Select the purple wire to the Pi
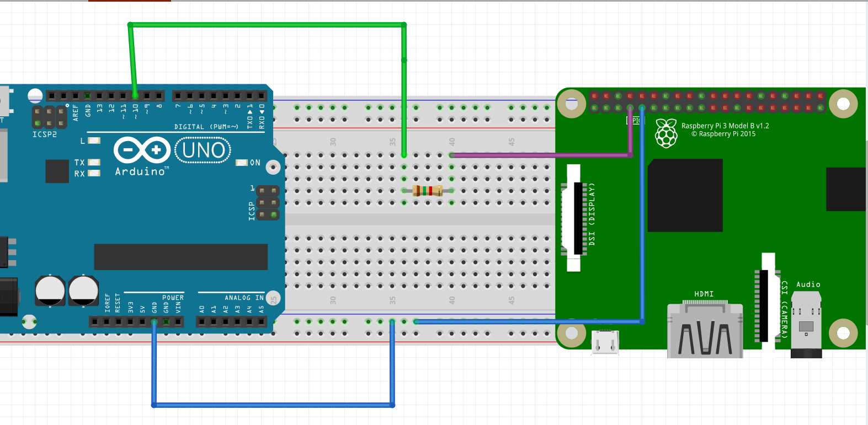868x425 pixels. tap(541, 155)
